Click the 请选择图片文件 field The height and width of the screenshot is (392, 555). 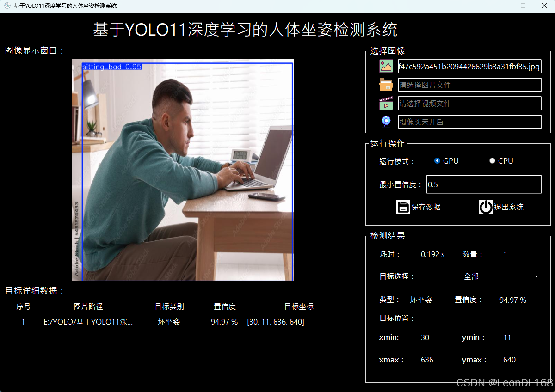[x=469, y=85]
